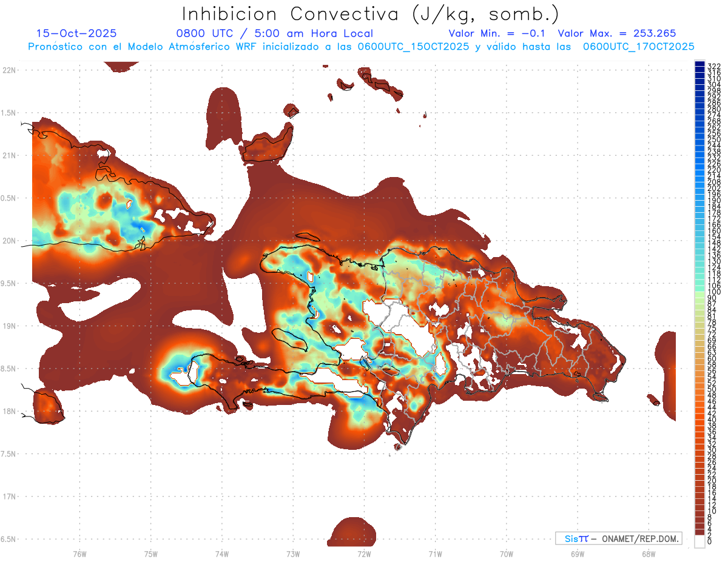Click the initialization time '0600UTC_15OCT2025'

[413, 47]
